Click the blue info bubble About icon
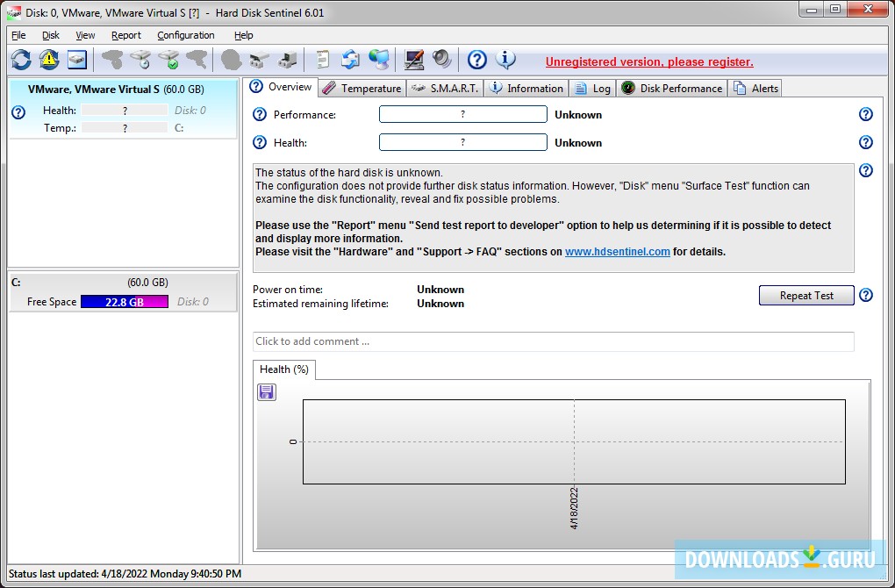The height and width of the screenshot is (588, 895). (505, 60)
